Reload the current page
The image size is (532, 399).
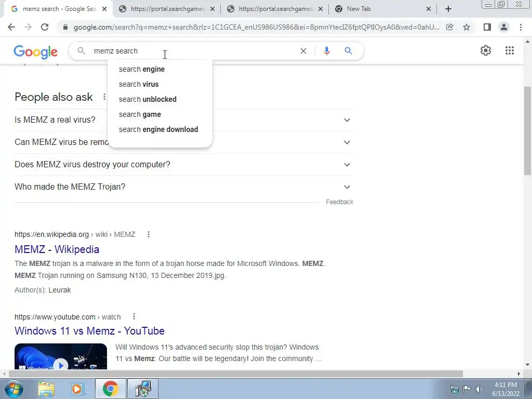click(x=45, y=27)
